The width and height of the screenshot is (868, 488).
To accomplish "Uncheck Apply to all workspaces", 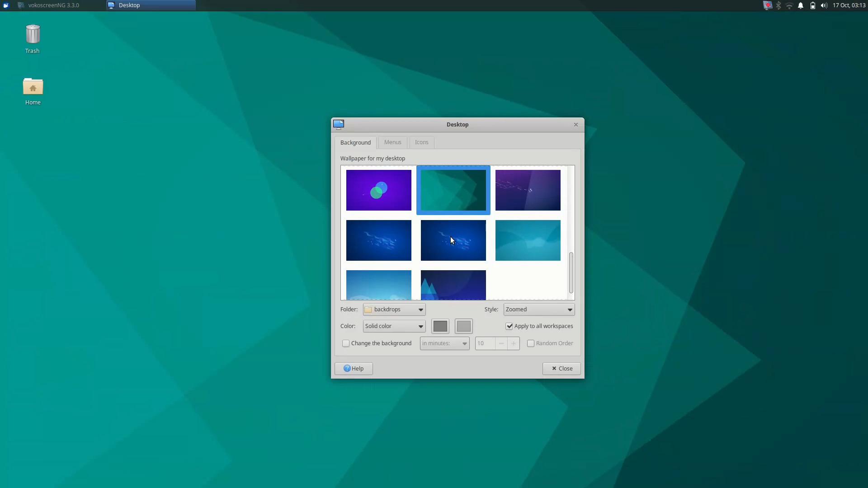I will click(x=510, y=326).
